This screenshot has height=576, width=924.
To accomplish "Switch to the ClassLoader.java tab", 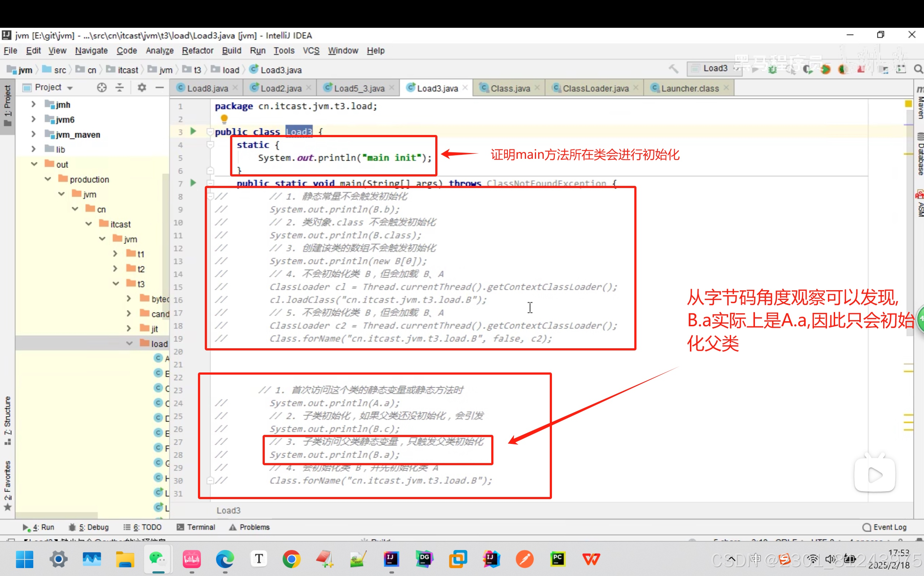I will [x=595, y=88].
